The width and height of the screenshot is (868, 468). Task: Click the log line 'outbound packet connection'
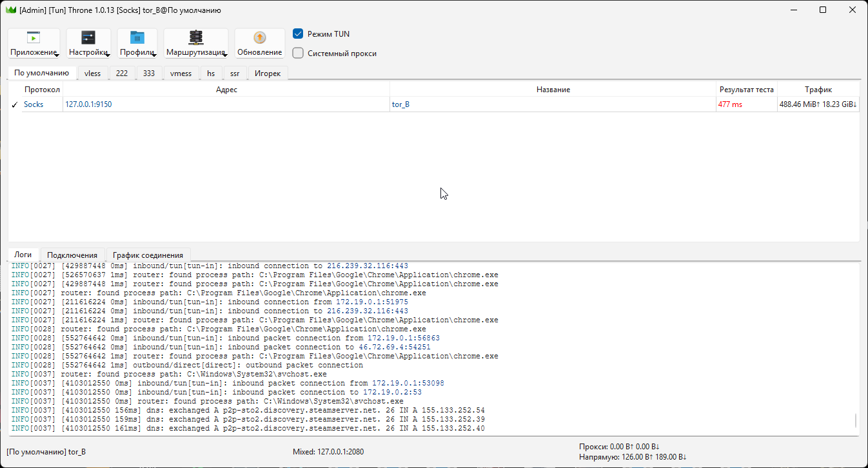tap(187, 365)
